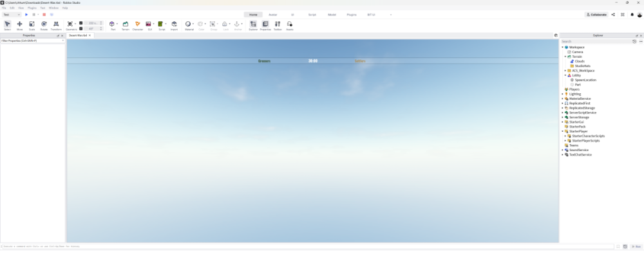Click the command bar input
This screenshot has width=644, height=254.
tap(308, 247)
